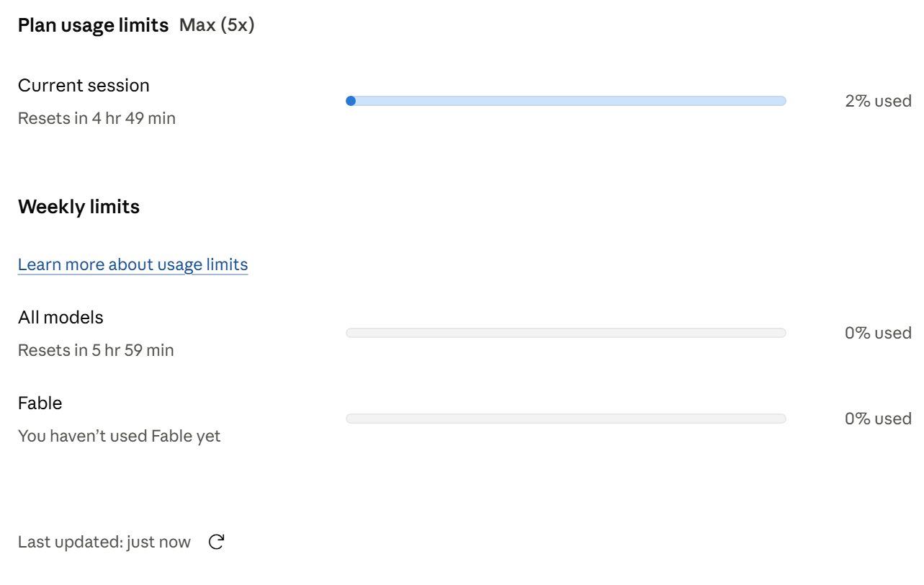
Task: Click the refresh icon beside Last updated
Action: (216, 542)
